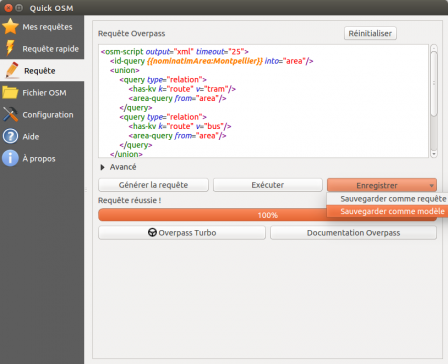Go to Fichier OSM tab
Image resolution: width=448 pixels, height=364 pixels.
pos(42,93)
